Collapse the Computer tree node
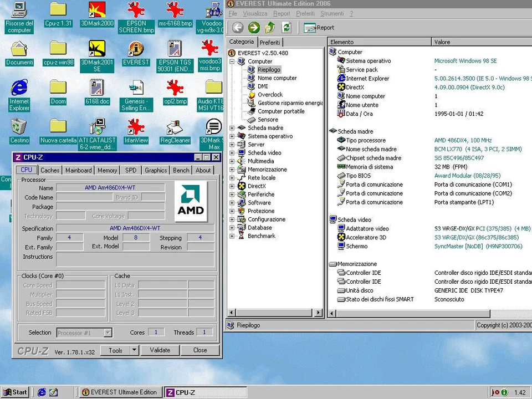Image resolution: width=532 pixels, height=399 pixels. coord(232,62)
